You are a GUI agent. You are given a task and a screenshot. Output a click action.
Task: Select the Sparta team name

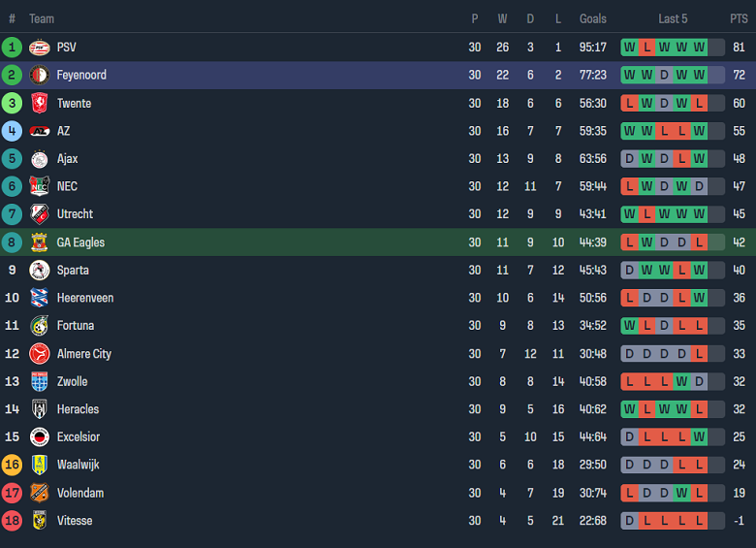(73, 271)
